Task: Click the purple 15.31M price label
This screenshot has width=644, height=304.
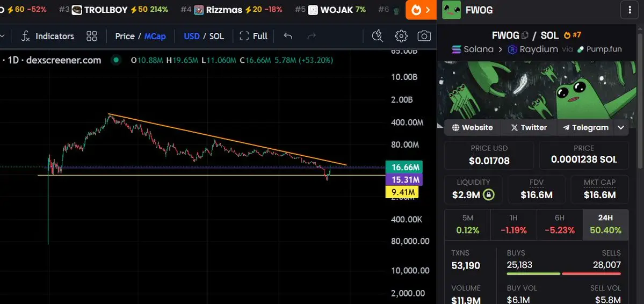Action: click(404, 179)
